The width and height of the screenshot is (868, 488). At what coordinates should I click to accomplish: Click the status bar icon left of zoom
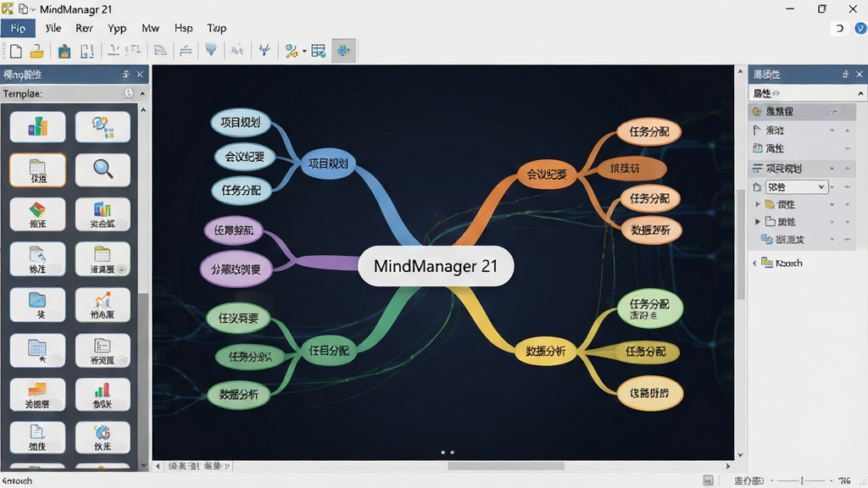point(708,481)
